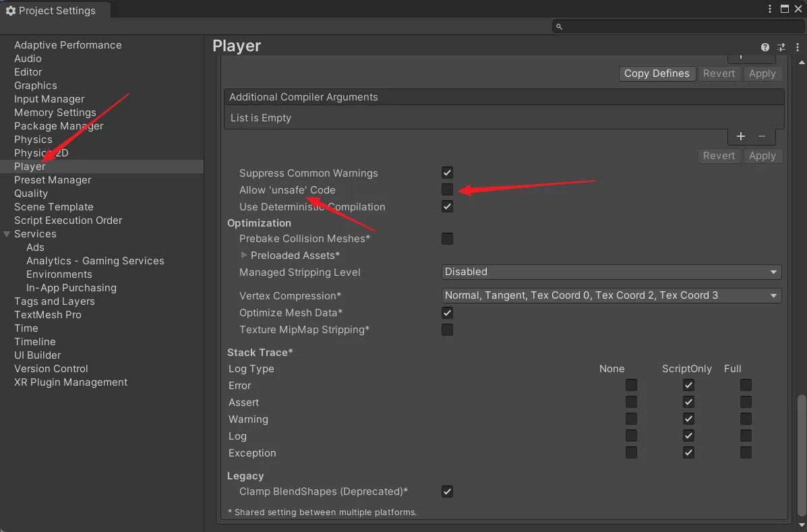
Task: Click the Project Settings gear icon
Action: tap(10, 11)
